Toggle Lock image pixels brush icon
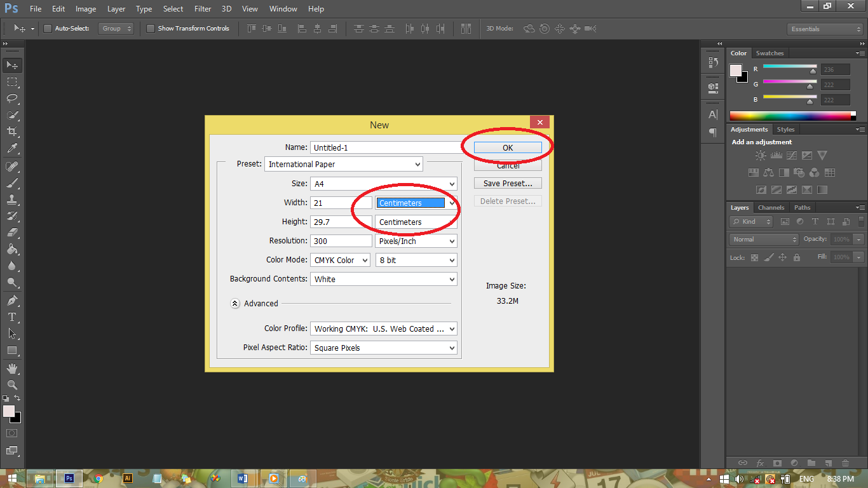Viewport: 868px width, 488px height. 769,257
